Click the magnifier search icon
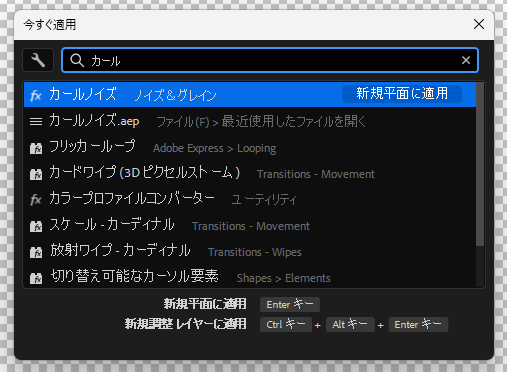The image size is (507, 372). pyautogui.click(x=77, y=60)
